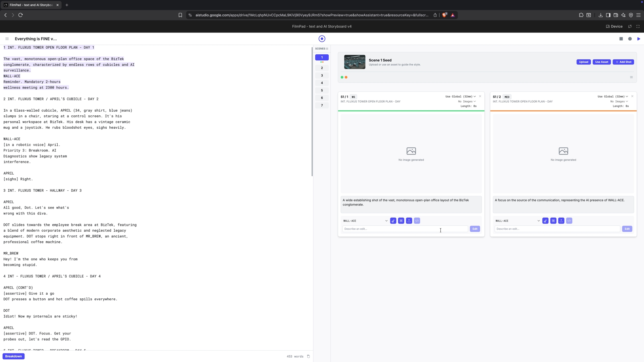Open the hamburger menu beside the script title
This screenshot has width=644, height=362.
coord(7,39)
